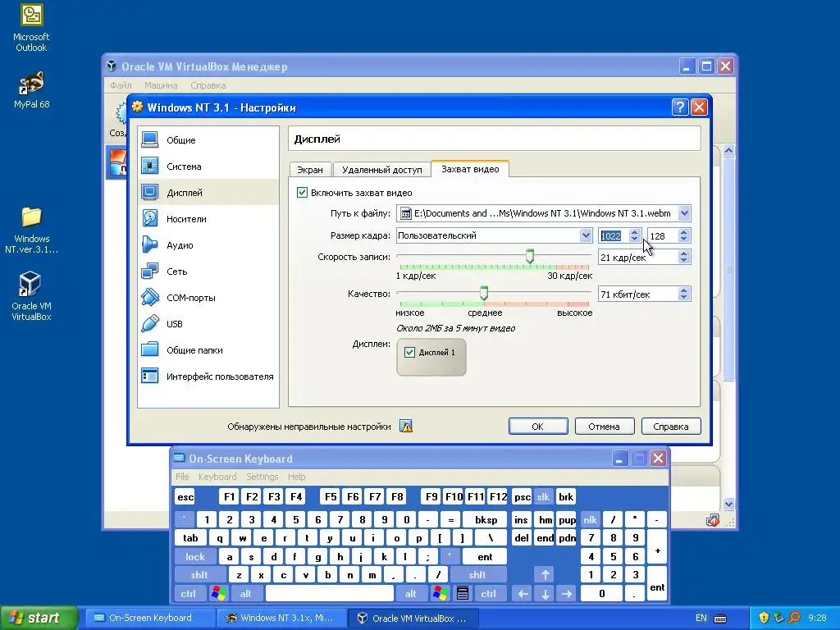840x630 pixels.
Task: Toggle the slk key on on-screen keyboard
Action: click(543, 496)
